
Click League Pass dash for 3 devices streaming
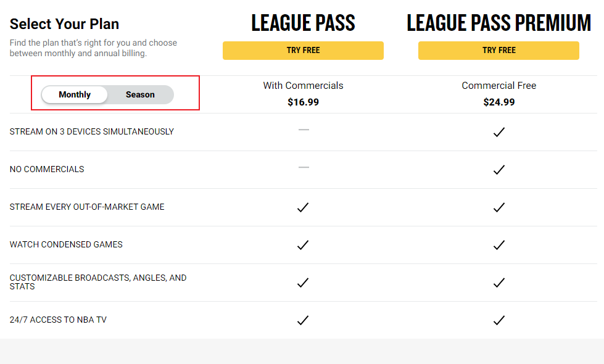[303, 130]
